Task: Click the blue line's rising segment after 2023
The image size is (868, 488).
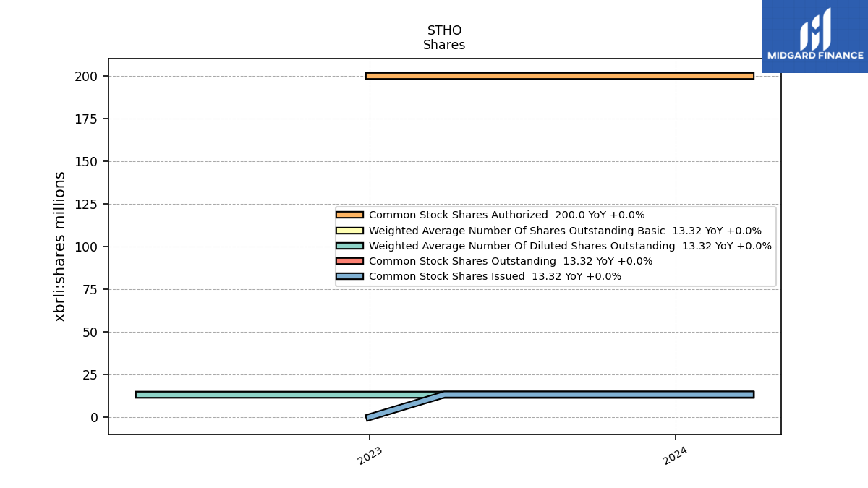Action: pyautogui.click(x=405, y=406)
